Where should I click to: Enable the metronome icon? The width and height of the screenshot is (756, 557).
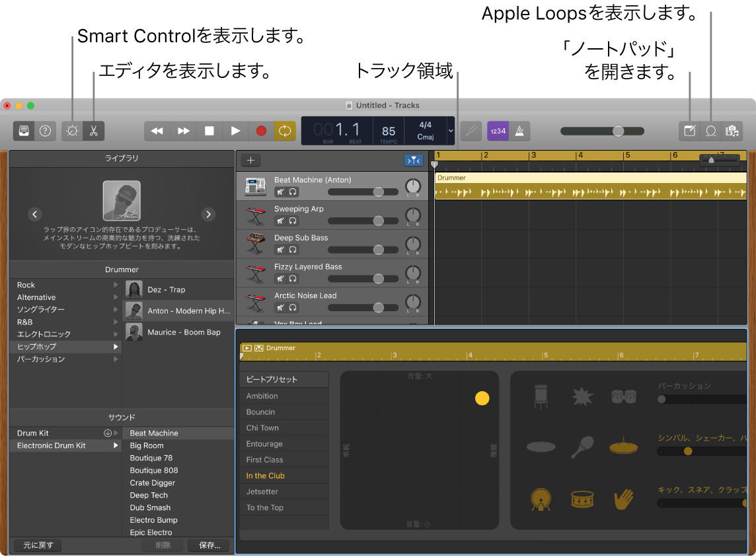click(x=519, y=131)
